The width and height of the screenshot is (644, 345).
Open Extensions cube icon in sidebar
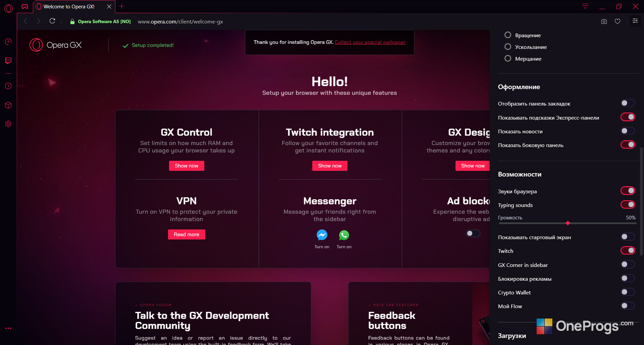[8, 105]
